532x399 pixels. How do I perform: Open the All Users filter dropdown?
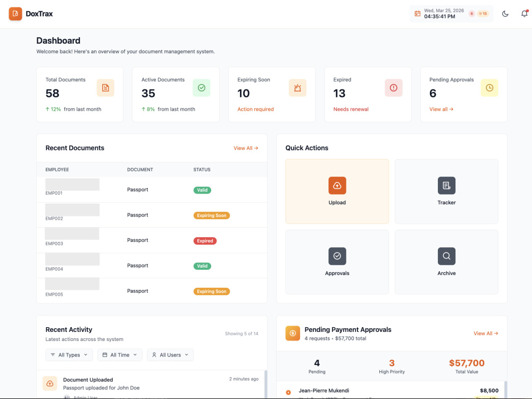coord(170,355)
